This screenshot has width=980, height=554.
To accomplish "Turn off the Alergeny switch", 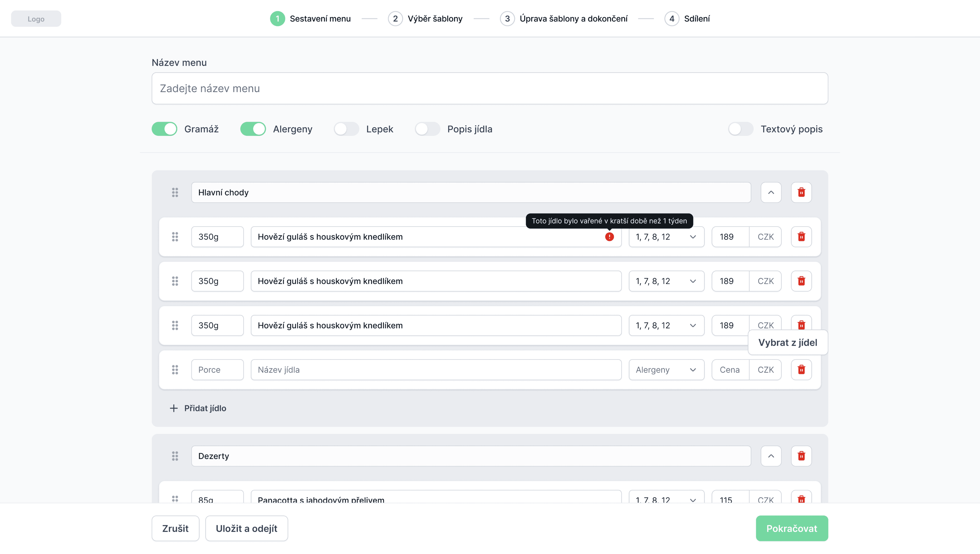I will click(x=253, y=129).
